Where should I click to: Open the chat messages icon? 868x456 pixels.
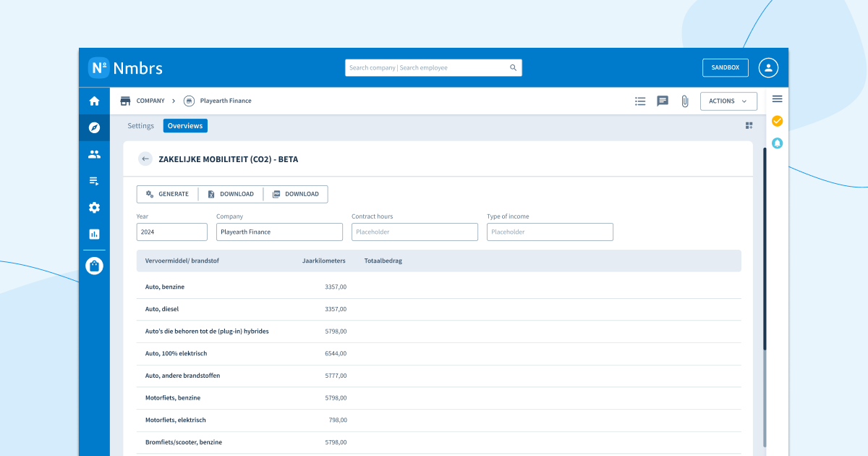click(x=663, y=101)
